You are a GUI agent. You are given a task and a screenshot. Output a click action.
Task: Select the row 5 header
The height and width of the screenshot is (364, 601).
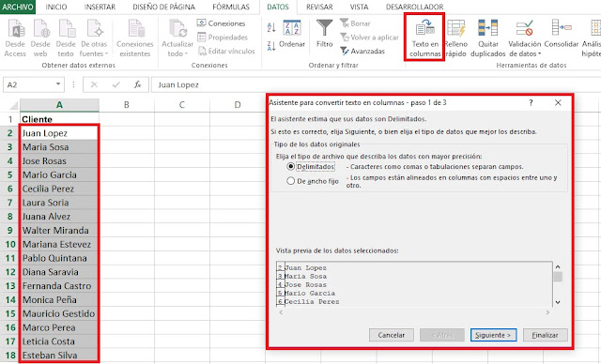tap(10, 174)
